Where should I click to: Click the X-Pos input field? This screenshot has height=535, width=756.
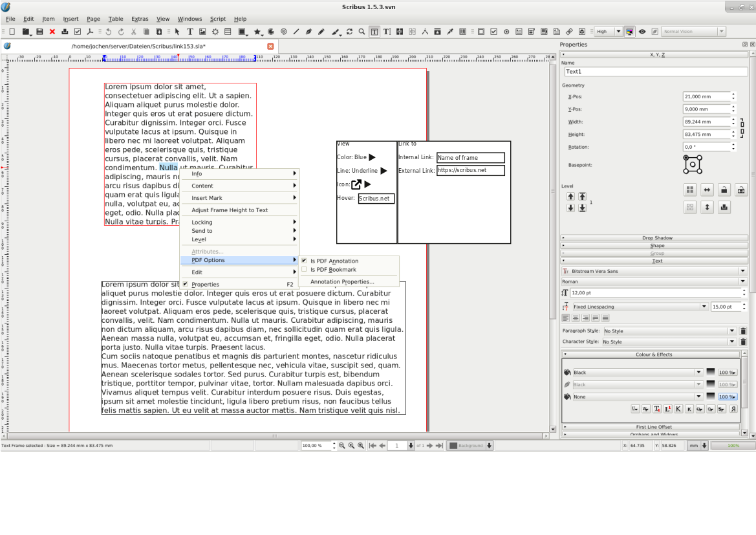coord(706,96)
